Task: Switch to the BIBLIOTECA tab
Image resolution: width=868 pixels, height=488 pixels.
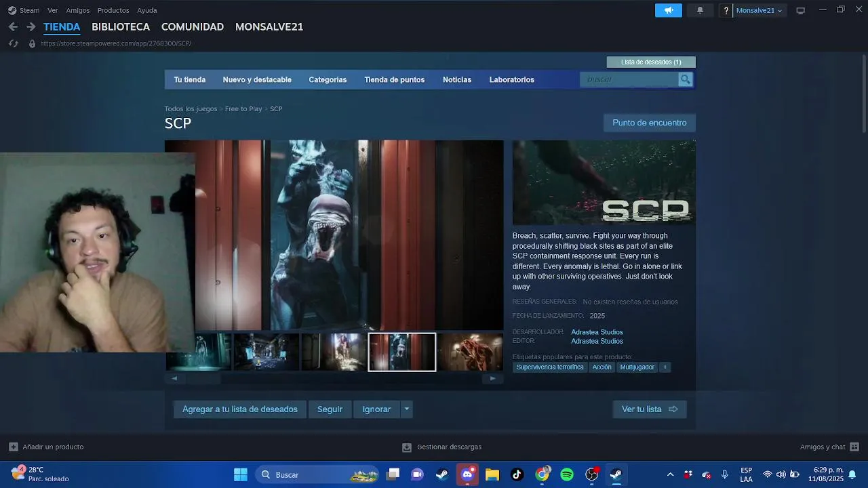Action: [121, 27]
